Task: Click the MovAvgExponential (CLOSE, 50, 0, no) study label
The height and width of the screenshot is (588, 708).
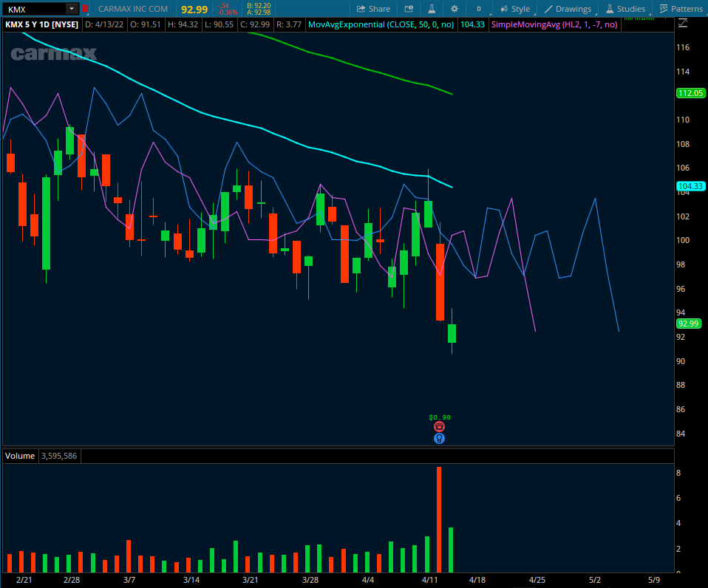Action: click(381, 24)
